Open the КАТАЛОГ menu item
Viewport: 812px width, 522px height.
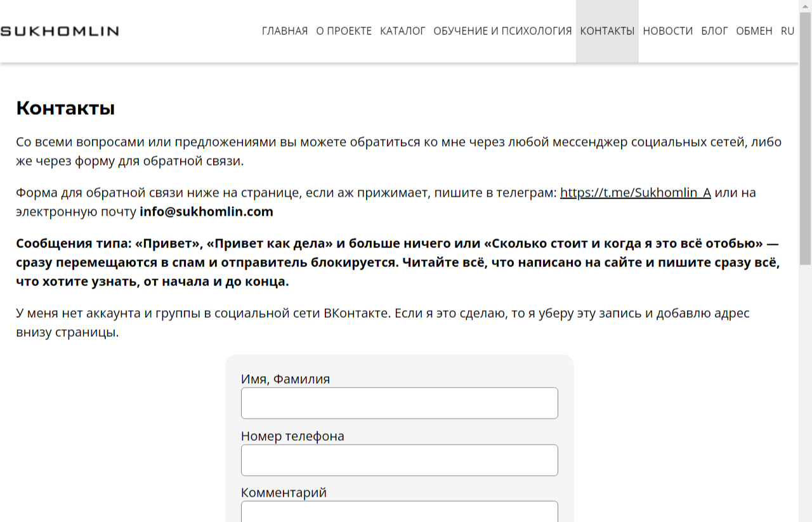tap(402, 31)
